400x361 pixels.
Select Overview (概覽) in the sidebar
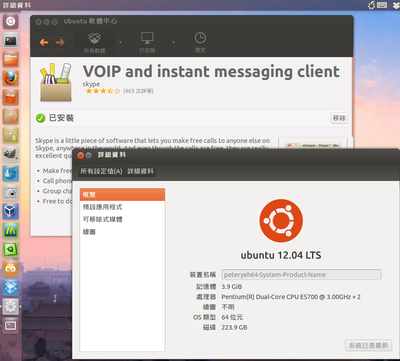pyautogui.click(x=122, y=194)
